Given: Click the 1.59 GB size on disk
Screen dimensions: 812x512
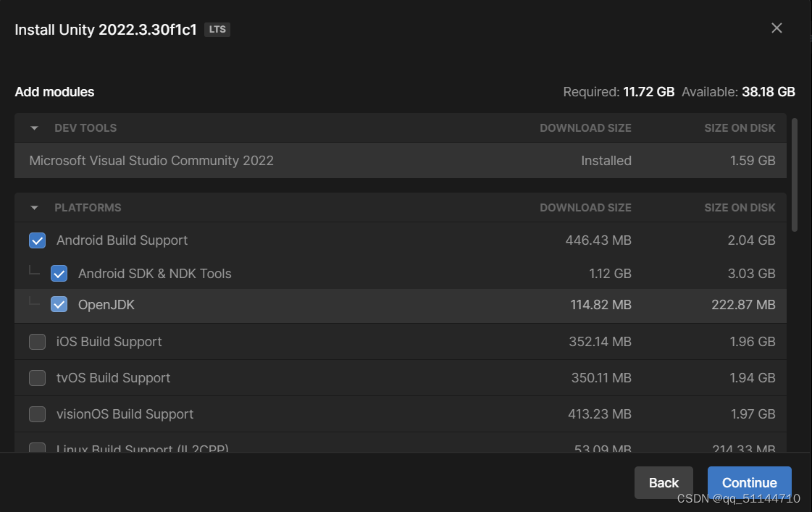Looking at the screenshot, I should (753, 161).
